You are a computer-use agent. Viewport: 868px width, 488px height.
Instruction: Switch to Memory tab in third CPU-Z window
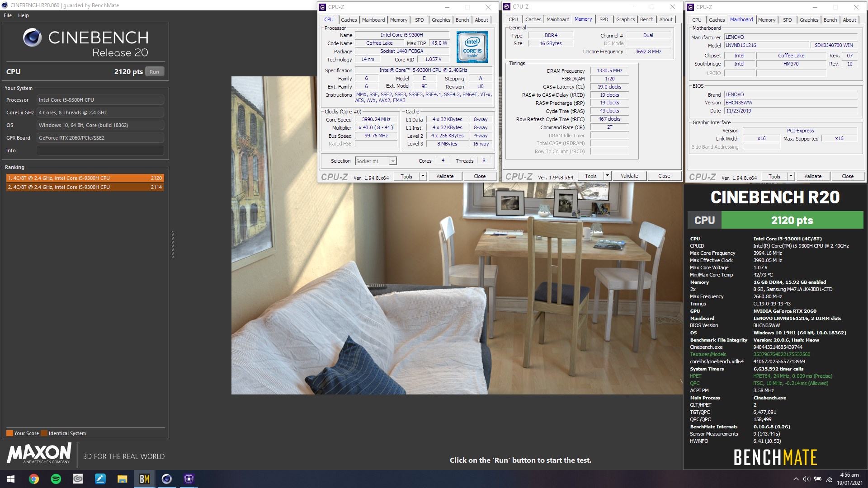[767, 20]
